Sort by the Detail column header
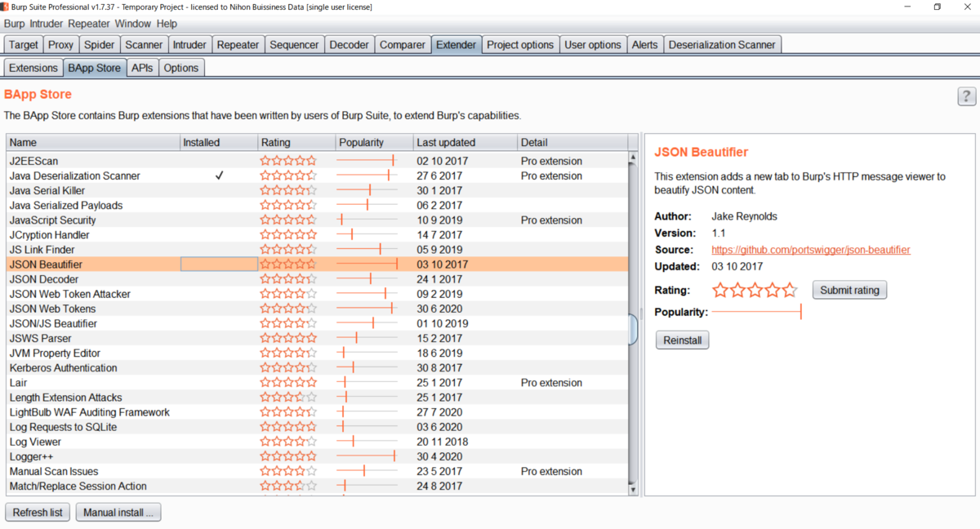980x529 pixels. [x=572, y=142]
